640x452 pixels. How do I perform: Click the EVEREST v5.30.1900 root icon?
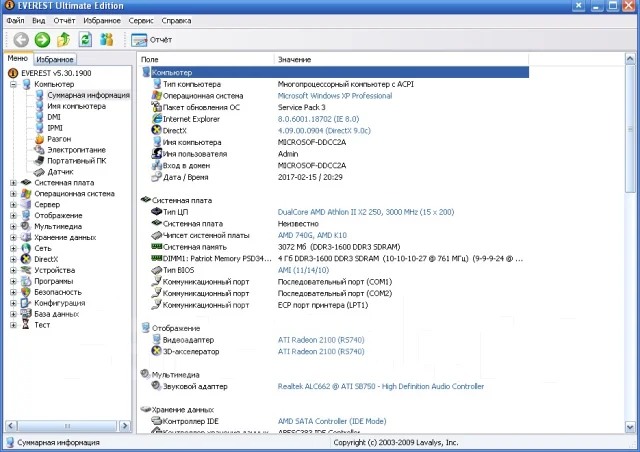[x=13, y=73]
